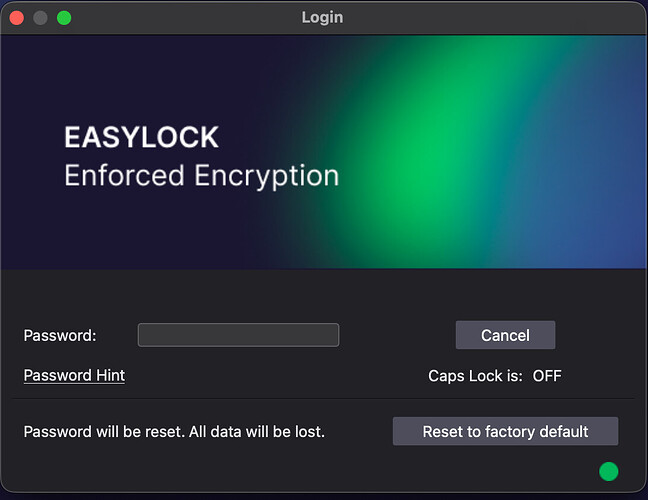The height and width of the screenshot is (500, 648).
Task: Click the Caps Lock OFF status text
Action: 547,376
